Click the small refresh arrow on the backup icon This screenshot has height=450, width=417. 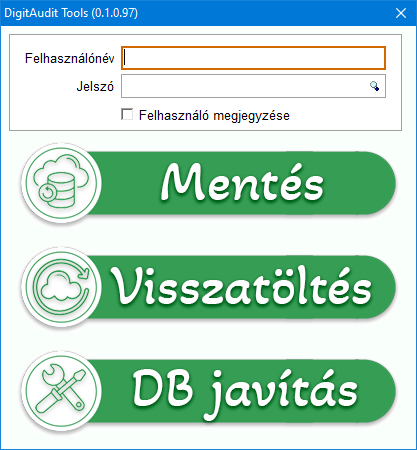[x=47, y=193]
